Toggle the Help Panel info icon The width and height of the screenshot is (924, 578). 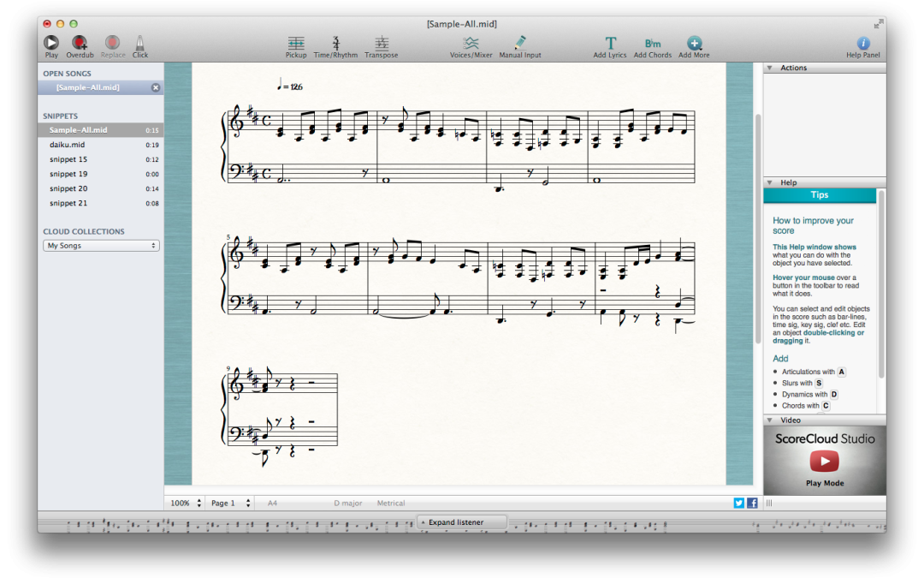(863, 43)
